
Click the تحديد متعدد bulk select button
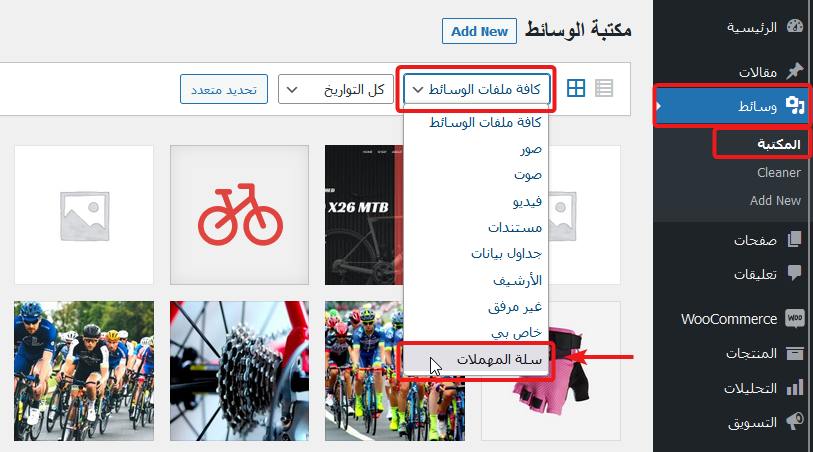(224, 89)
